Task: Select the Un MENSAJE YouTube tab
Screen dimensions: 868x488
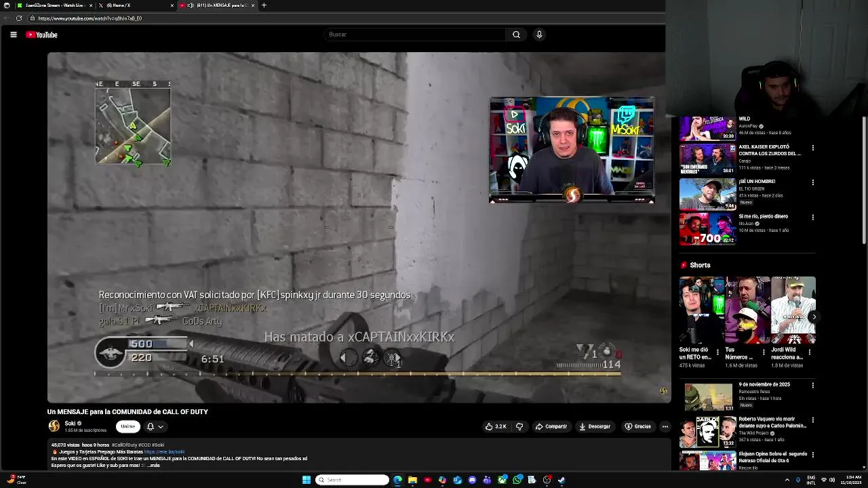Action: (217, 5)
